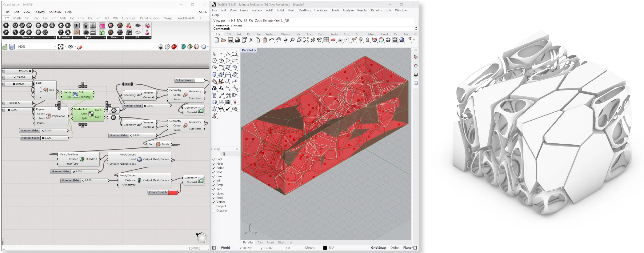The height and width of the screenshot is (253, 644).
Task: Select the Sketch tool in Grasshopper toolbar
Action: 80,47
